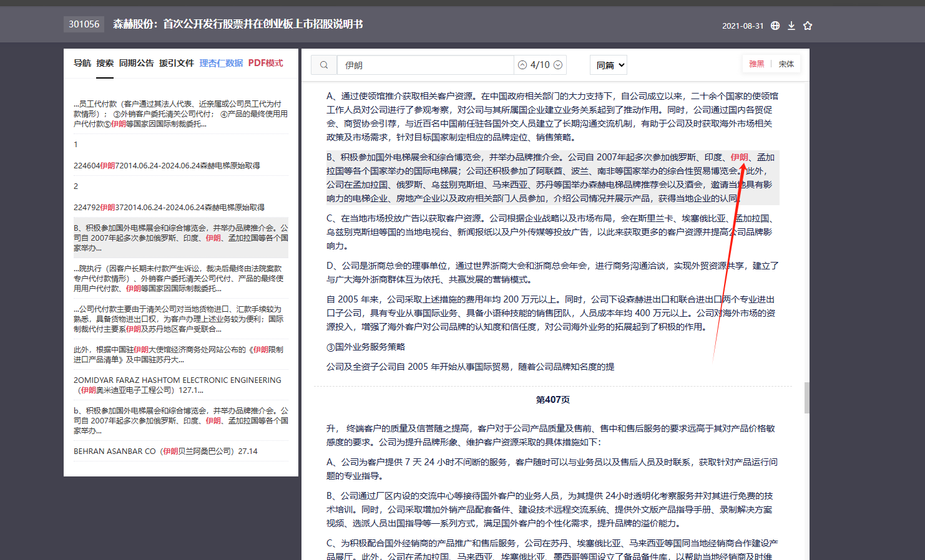Click the 4/10 match counter
The width and height of the screenshot is (925, 560).
[540, 65]
